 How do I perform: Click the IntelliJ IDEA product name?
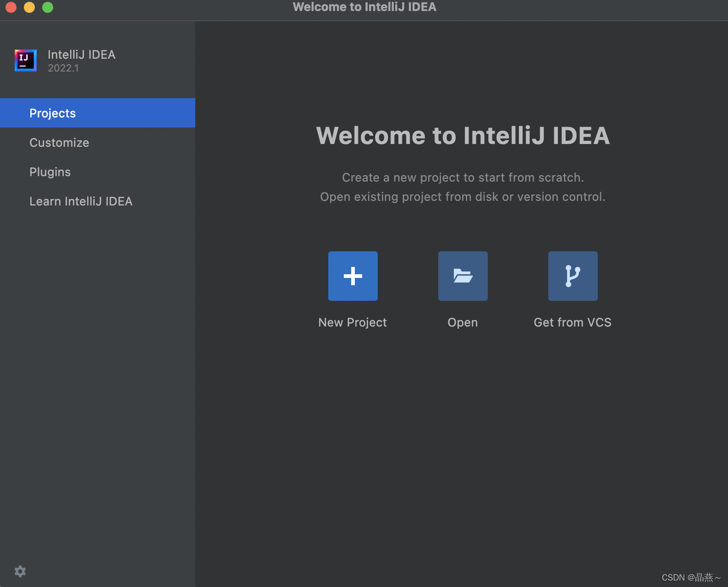(82, 55)
